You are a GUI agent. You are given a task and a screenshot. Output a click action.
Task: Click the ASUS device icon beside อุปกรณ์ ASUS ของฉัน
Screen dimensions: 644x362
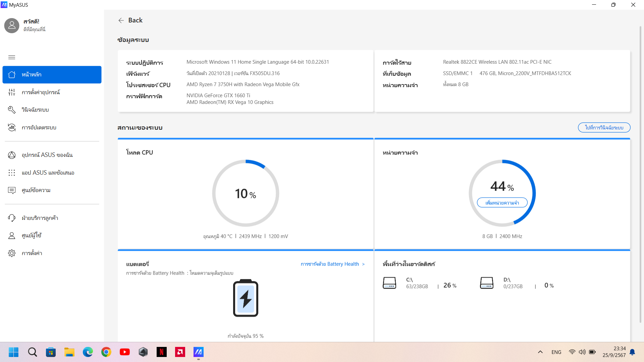click(x=12, y=155)
